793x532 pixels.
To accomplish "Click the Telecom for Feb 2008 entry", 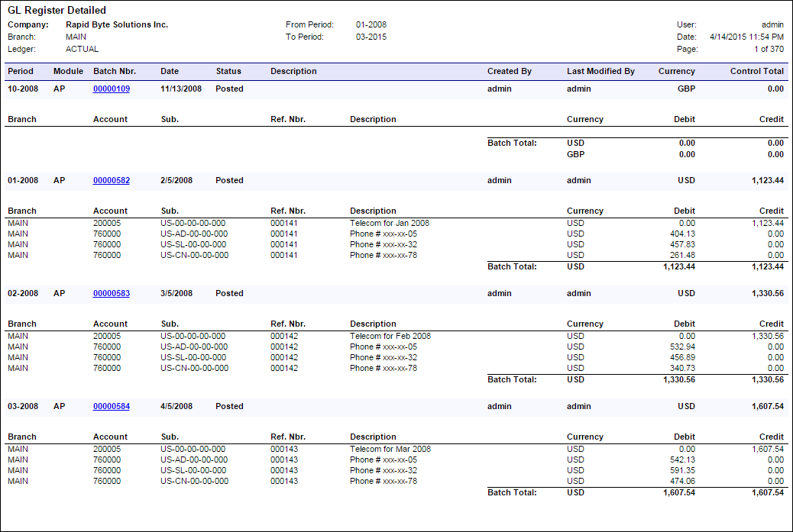I will point(390,336).
